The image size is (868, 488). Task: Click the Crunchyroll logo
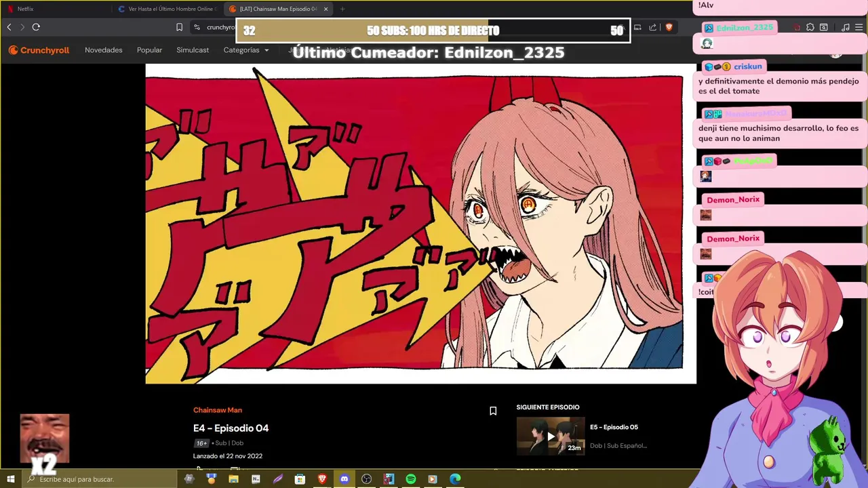coord(39,50)
